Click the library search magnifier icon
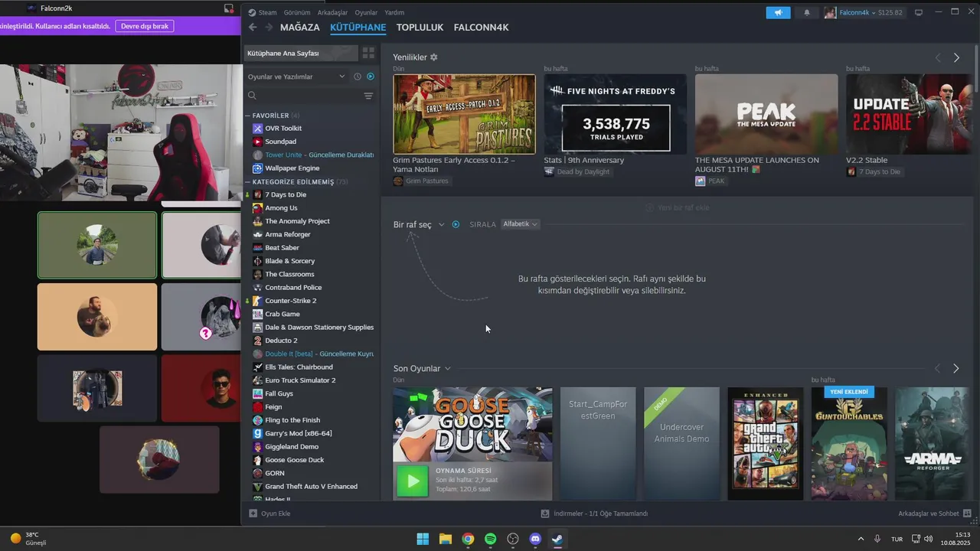The height and width of the screenshot is (551, 980). 252,96
